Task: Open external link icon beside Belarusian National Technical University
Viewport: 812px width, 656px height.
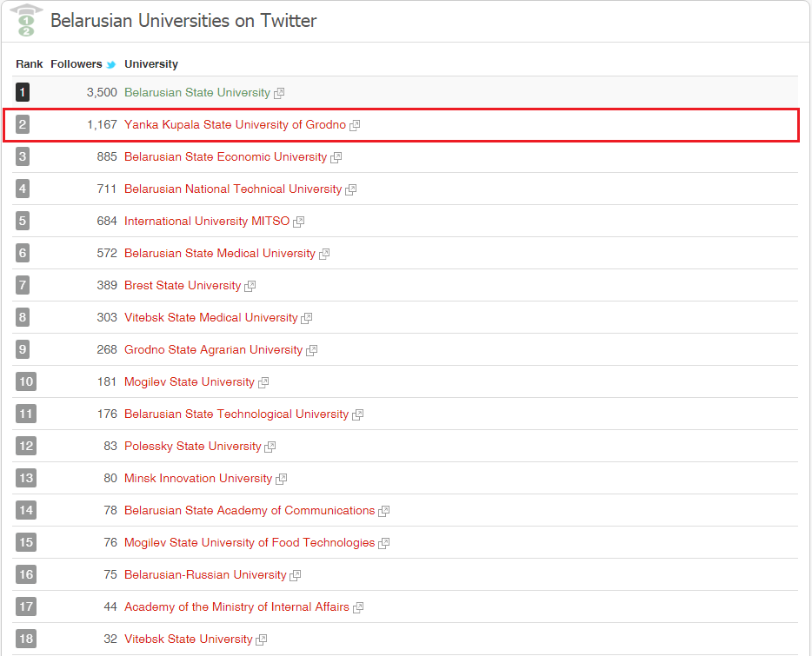Action: point(351,189)
